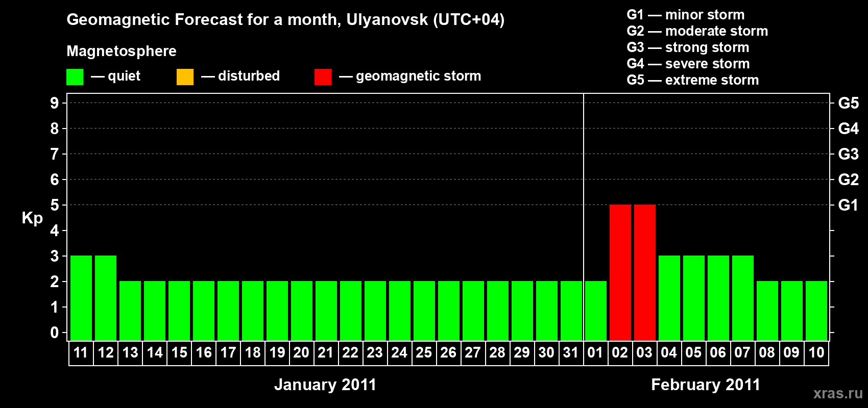
Task: Click the G2 label on right axis
Action: point(849,180)
